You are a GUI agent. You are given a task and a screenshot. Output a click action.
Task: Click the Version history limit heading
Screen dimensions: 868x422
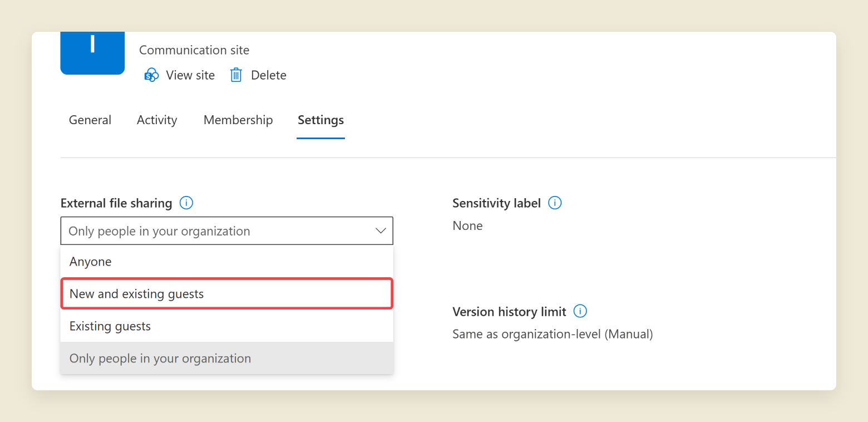(x=509, y=312)
